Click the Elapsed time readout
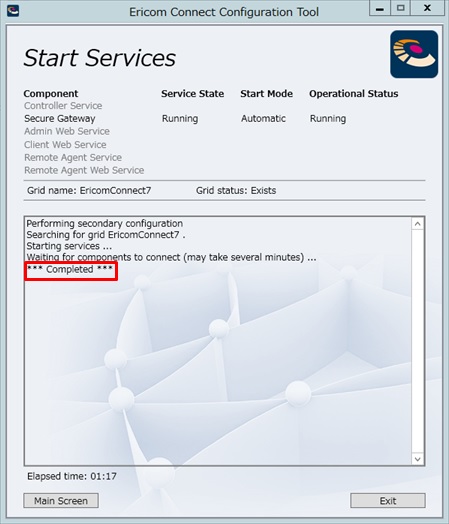449x524 pixels. [x=72, y=476]
